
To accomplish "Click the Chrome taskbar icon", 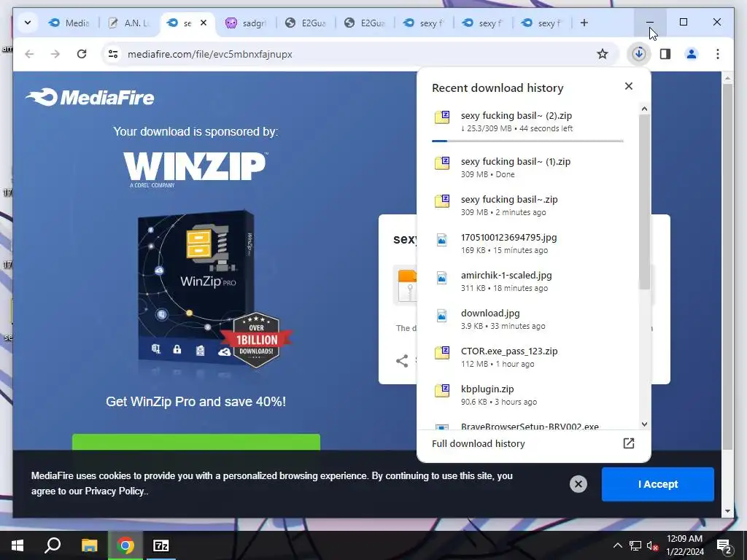I will (125, 545).
